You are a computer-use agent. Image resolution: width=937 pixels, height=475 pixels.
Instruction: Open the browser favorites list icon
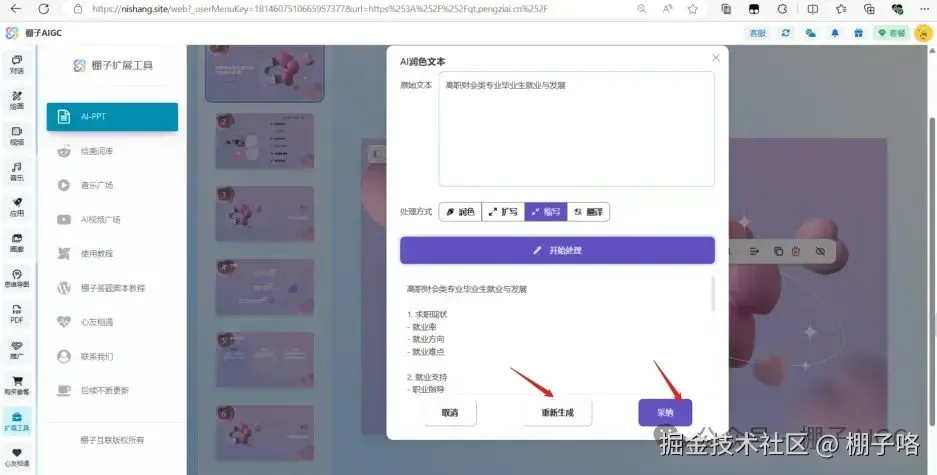pos(841,9)
